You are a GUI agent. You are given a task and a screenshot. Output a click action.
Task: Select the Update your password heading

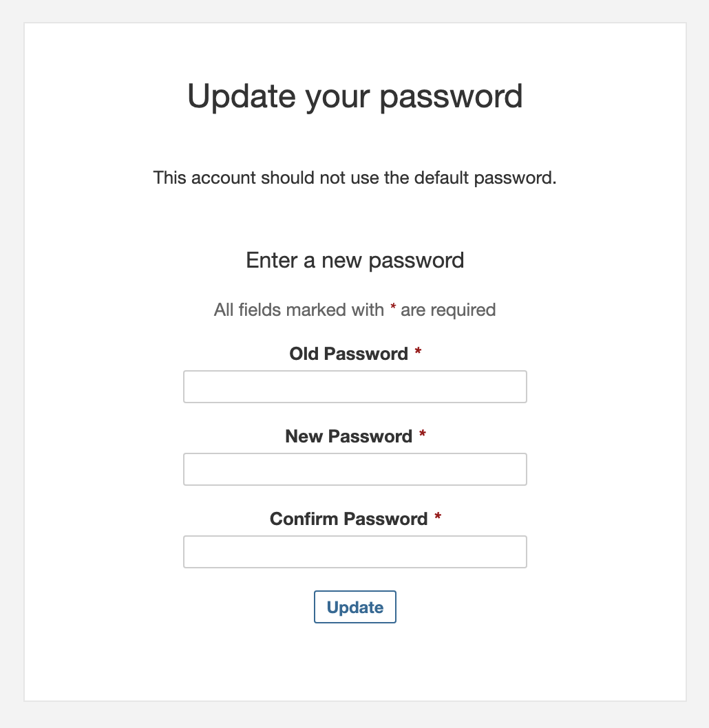click(354, 96)
